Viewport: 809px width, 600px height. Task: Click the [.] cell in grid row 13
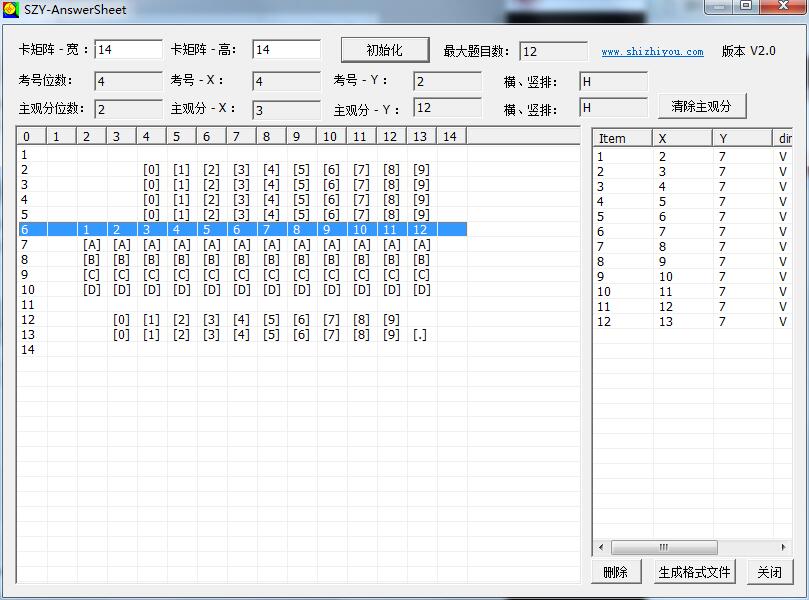[x=420, y=334]
